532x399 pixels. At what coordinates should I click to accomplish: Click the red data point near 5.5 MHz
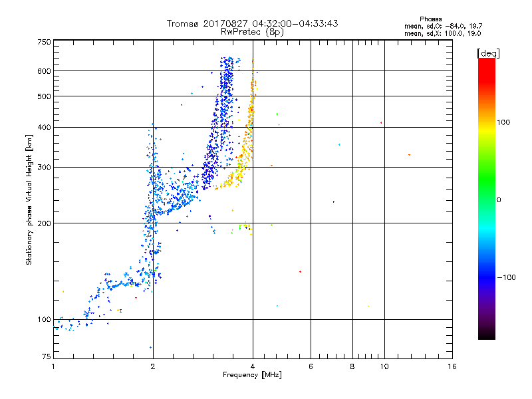pos(301,272)
